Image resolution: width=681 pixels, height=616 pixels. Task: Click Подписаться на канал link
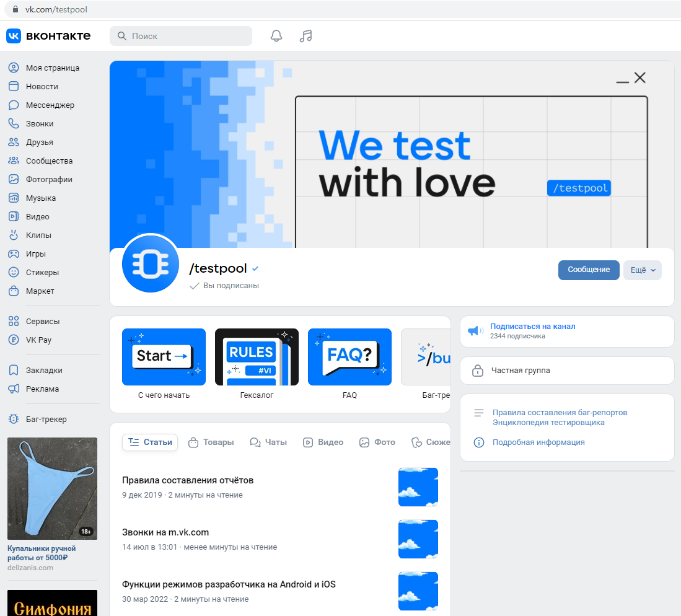click(x=532, y=327)
